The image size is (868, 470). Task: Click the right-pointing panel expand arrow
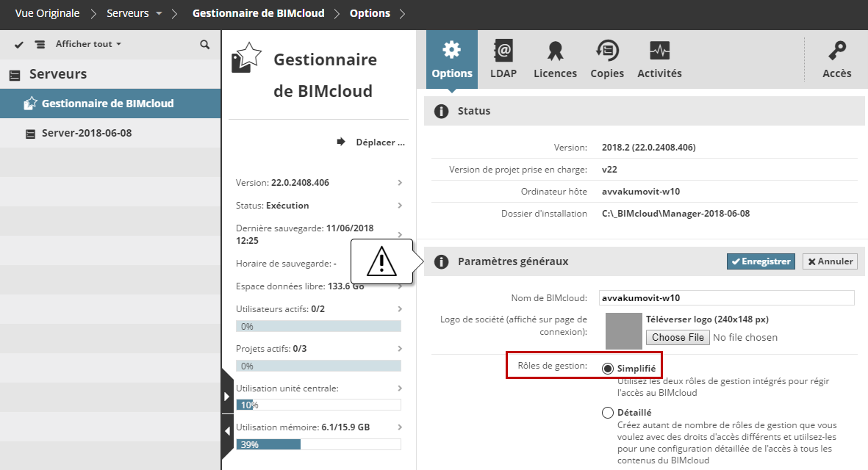pyautogui.click(x=227, y=397)
